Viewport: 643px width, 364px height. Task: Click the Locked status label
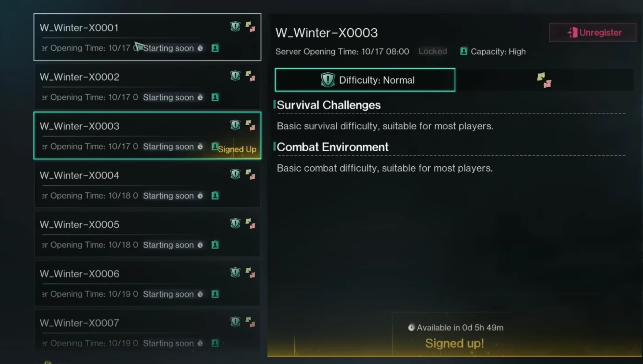point(433,51)
